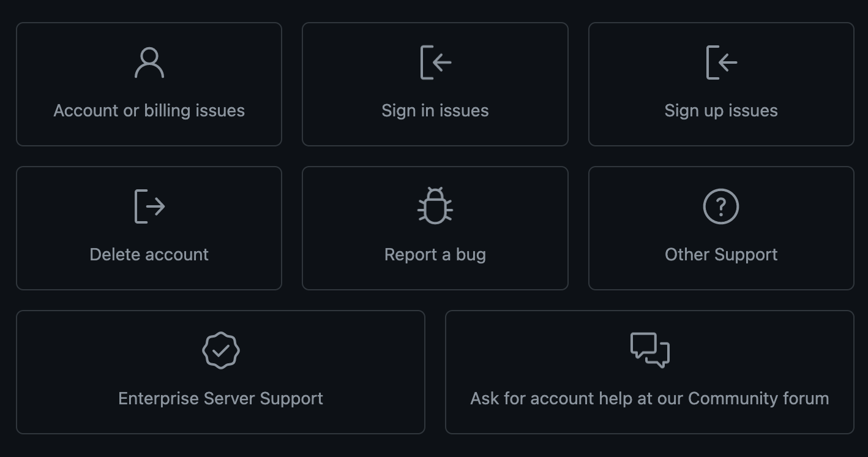This screenshot has width=868, height=457.
Task: Choose the Sign up issues text
Action: (721, 111)
